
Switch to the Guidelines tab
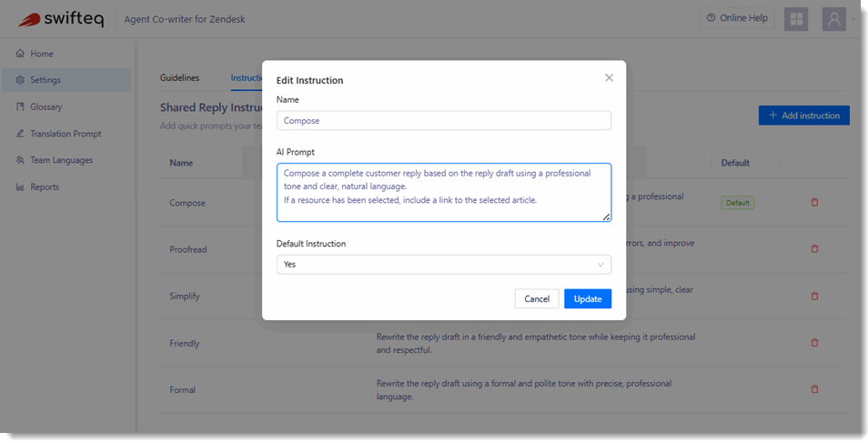(x=179, y=78)
